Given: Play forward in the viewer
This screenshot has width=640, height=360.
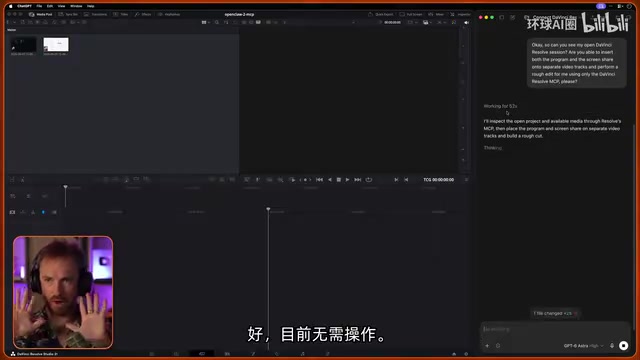Looking at the screenshot, I should tap(347, 180).
